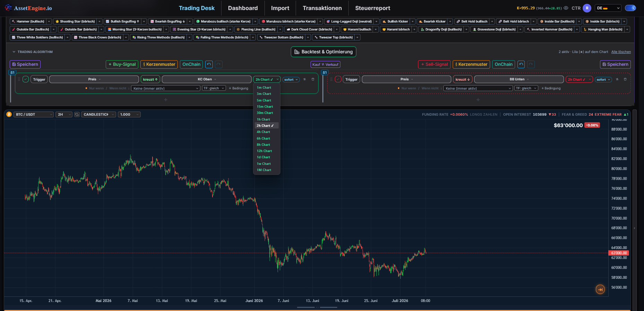Open sofort dropdown in buy rule
644x311 pixels.
click(291, 79)
